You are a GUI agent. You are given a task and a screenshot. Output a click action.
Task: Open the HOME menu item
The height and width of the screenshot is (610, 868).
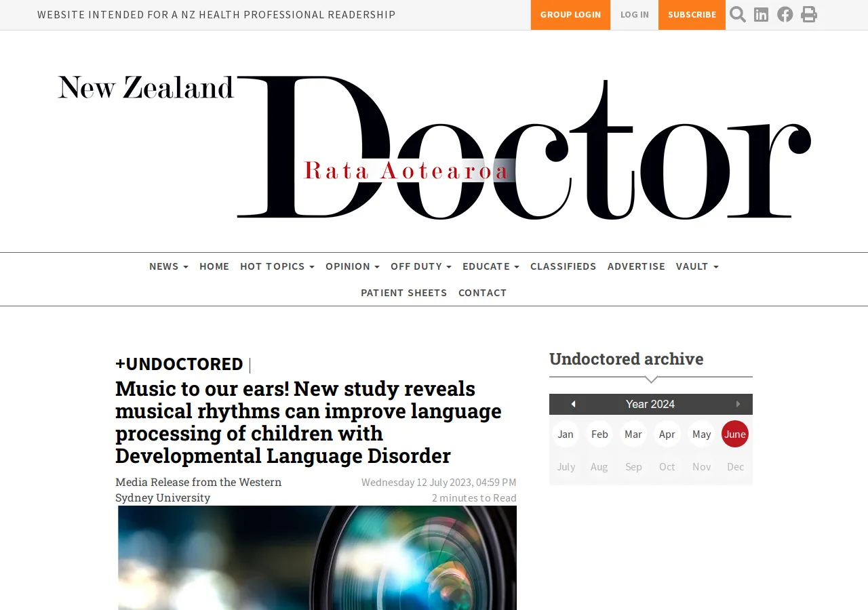[214, 266]
